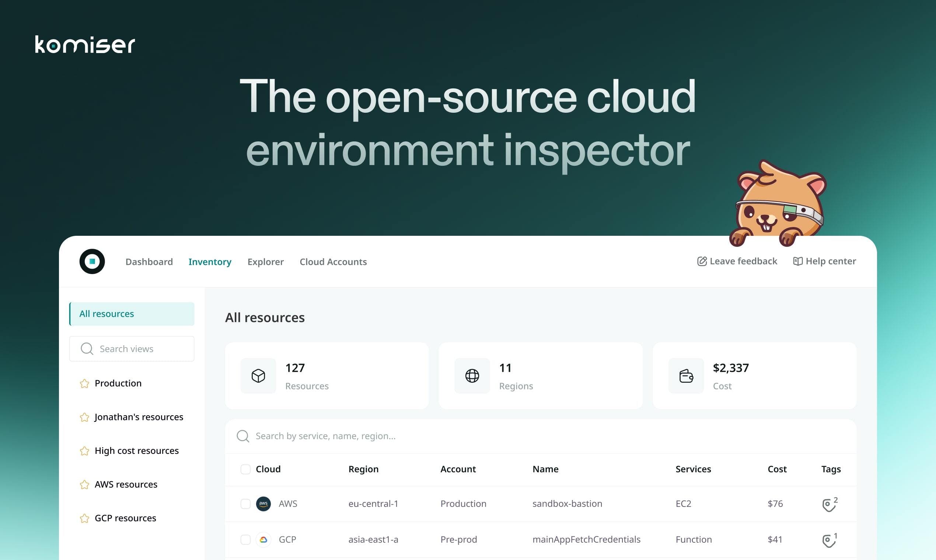Go to Cloud Accounts tab
This screenshot has height=560, width=936.
(x=333, y=262)
